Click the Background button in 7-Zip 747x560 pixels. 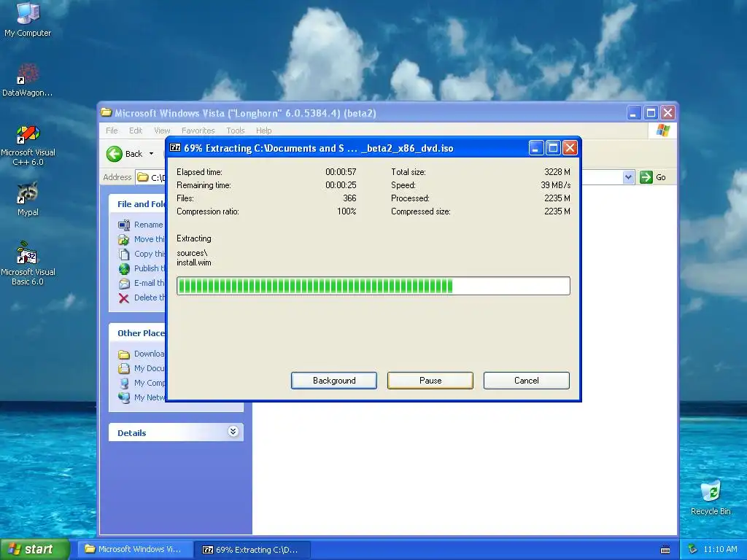pos(334,381)
